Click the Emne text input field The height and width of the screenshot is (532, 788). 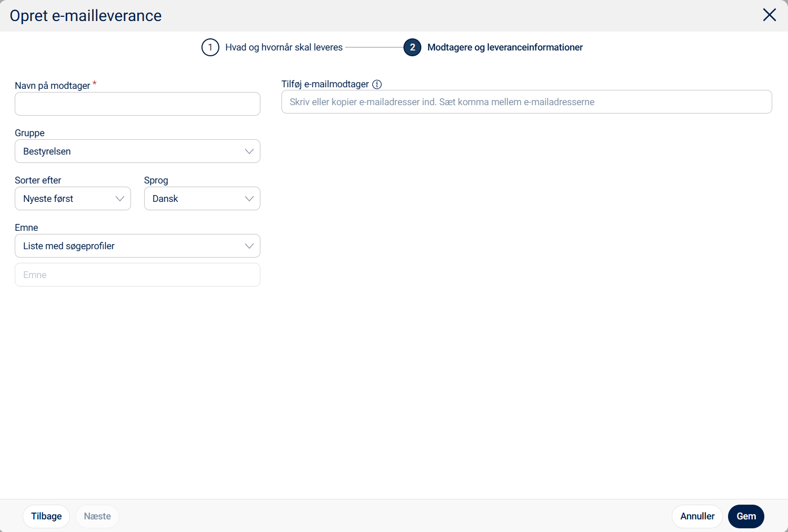coord(137,275)
